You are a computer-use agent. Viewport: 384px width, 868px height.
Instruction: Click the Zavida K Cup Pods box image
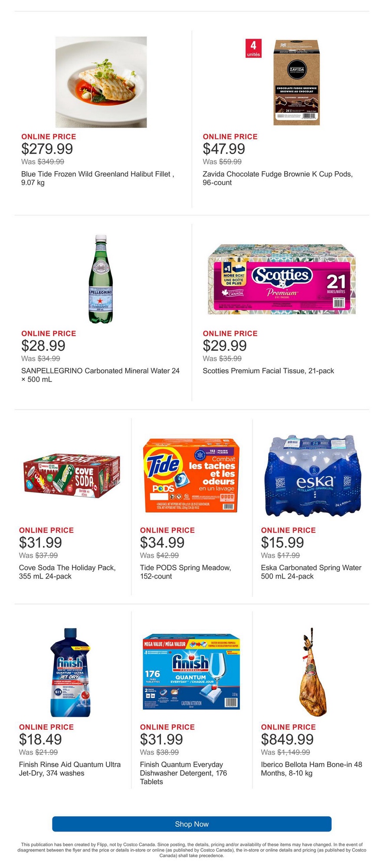[x=296, y=83]
